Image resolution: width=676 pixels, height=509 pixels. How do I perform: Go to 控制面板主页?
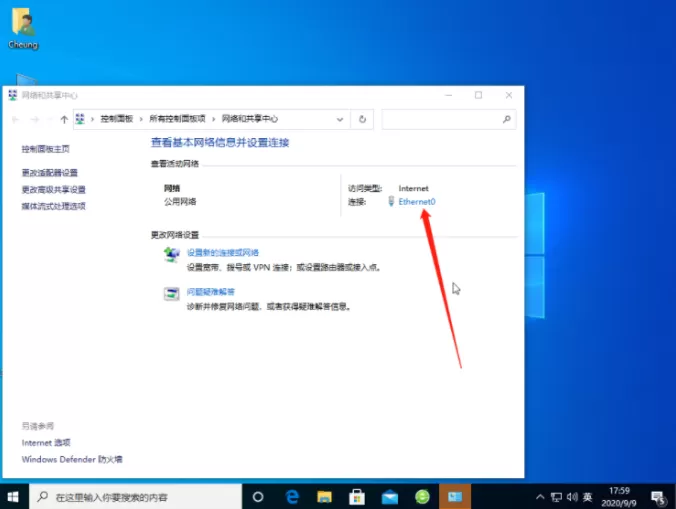click(46, 149)
